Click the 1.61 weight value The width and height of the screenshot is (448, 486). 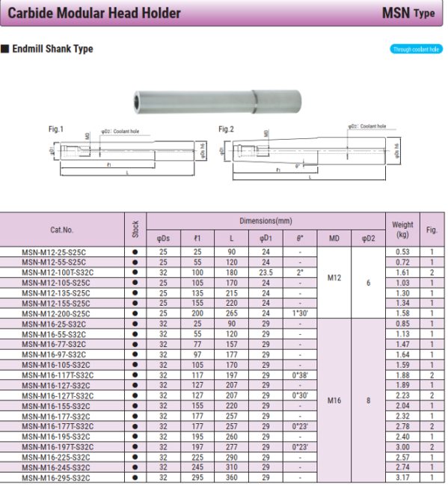(x=402, y=272)
